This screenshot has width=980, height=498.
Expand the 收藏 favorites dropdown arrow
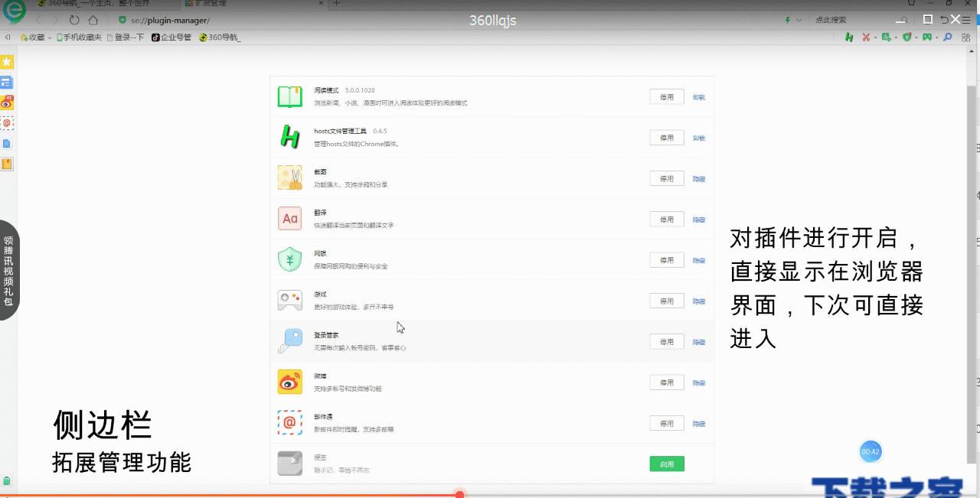[x=48, y=36]
